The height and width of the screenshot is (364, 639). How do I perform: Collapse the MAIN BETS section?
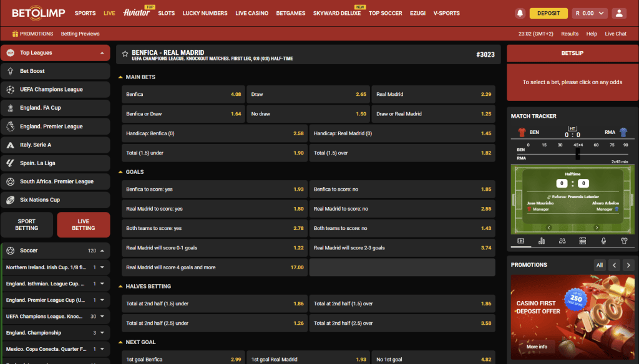click(x=120, y=77)
